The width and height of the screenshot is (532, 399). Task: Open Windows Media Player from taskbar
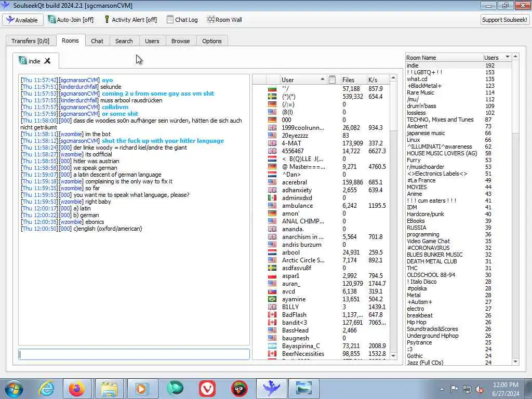coord(141,389)
